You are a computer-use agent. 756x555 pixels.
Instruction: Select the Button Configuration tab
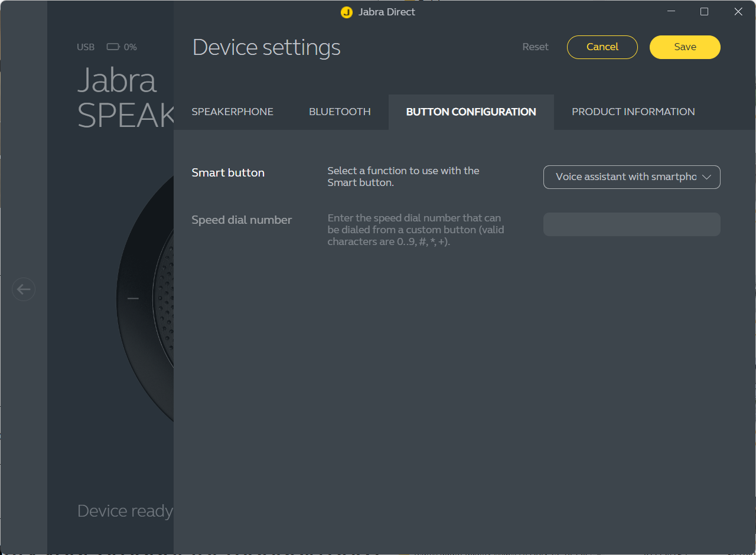471,112
